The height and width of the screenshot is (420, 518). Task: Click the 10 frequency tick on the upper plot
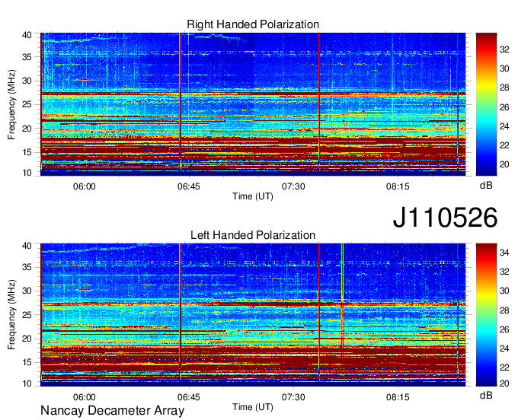coord(27,173)
